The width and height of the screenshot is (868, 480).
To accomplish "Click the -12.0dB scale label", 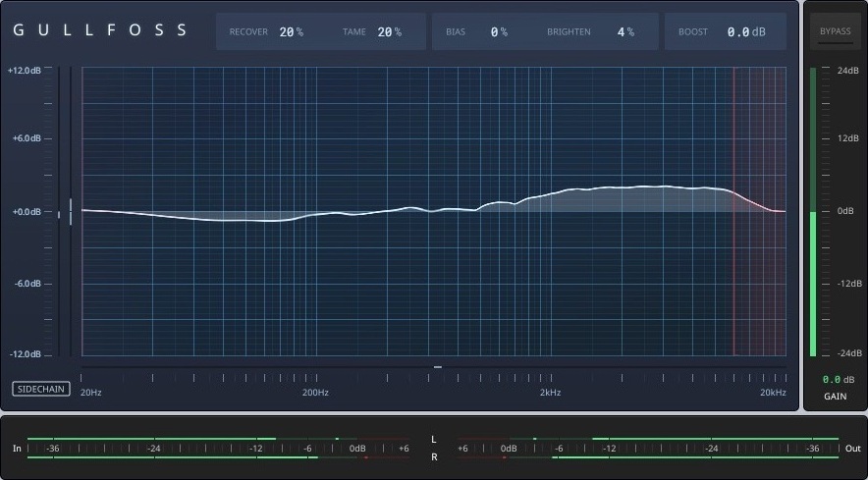I will click(x=25, y=354).
